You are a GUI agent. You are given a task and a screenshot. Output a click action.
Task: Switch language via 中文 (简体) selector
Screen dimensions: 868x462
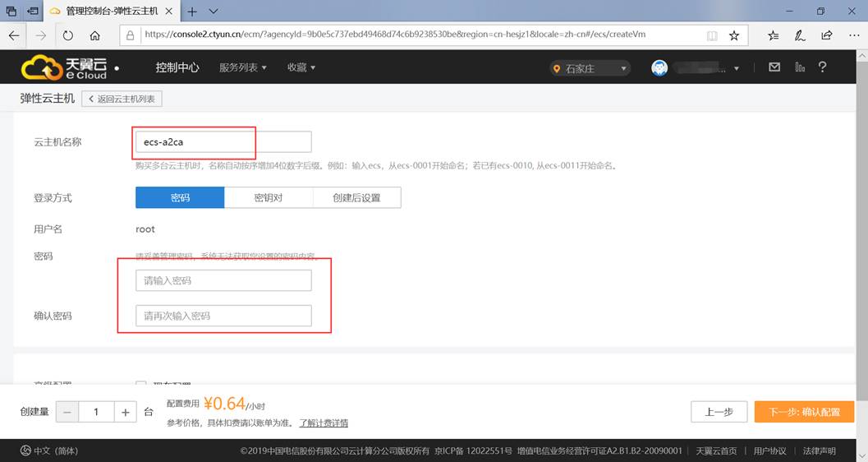pos(49,451)
